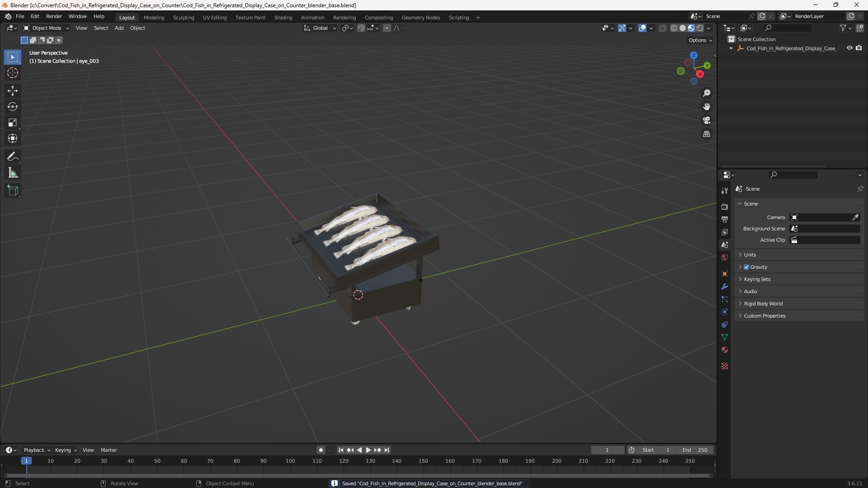The height and width of the screenshot is (488, 868).
Task: Toggle snapping magnet icon
Action: pyautogui.click(x=361, y=28)
